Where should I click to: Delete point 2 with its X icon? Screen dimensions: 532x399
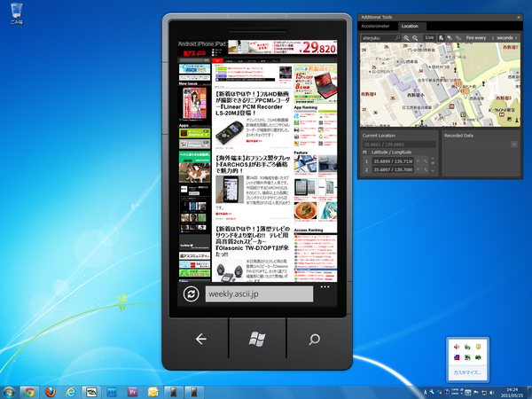pyautogui.click(x=418, y=169)
